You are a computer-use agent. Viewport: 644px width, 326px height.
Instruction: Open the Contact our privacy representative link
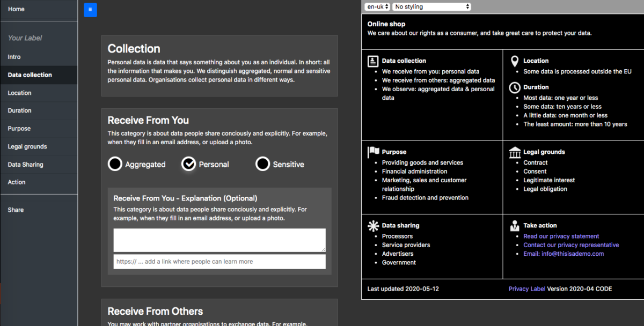click(571, 245)
